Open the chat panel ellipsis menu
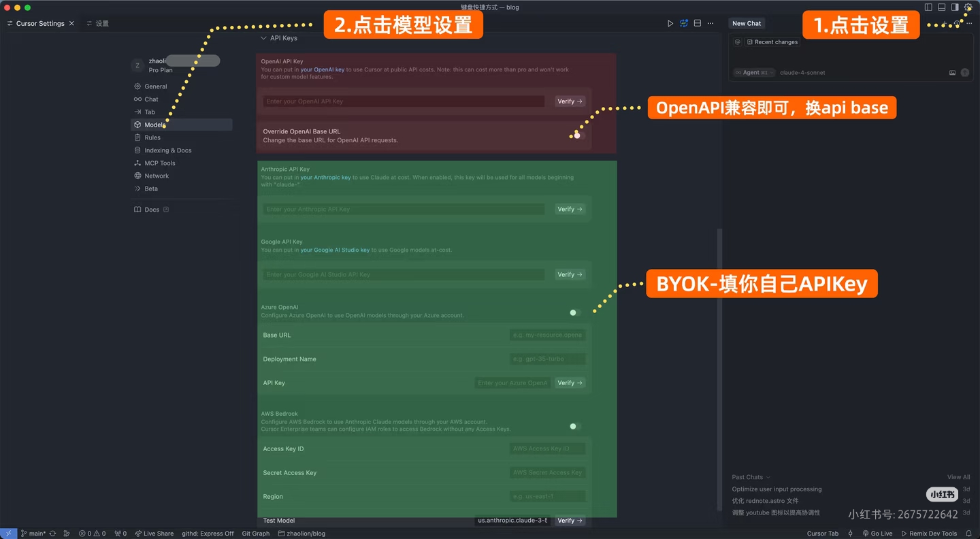Screen dimensions: 980x539 [970, 23]
